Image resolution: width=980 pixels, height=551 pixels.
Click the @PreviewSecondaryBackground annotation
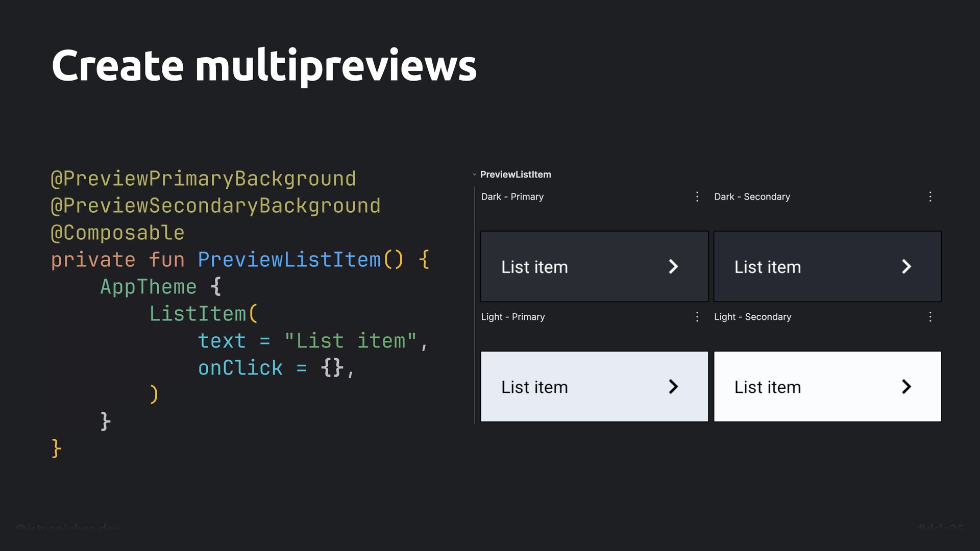tap(216, 206)
